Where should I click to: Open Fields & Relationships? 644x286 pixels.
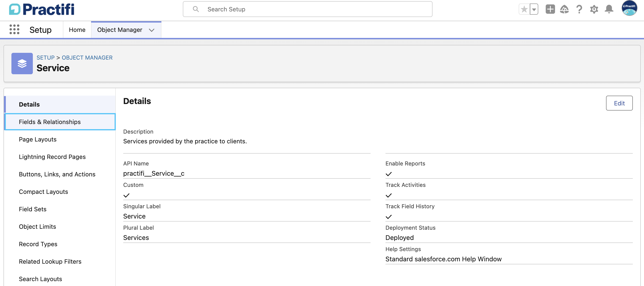pyautogui.click(x=60, y=122)
